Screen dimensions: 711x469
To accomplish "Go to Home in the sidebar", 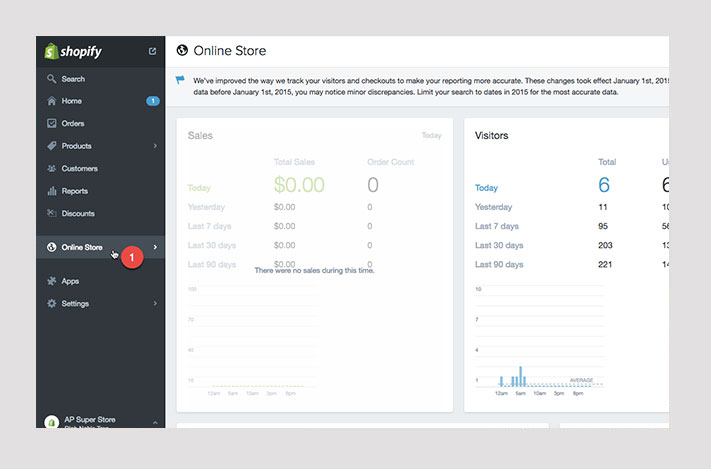I will tap(71, 101).
